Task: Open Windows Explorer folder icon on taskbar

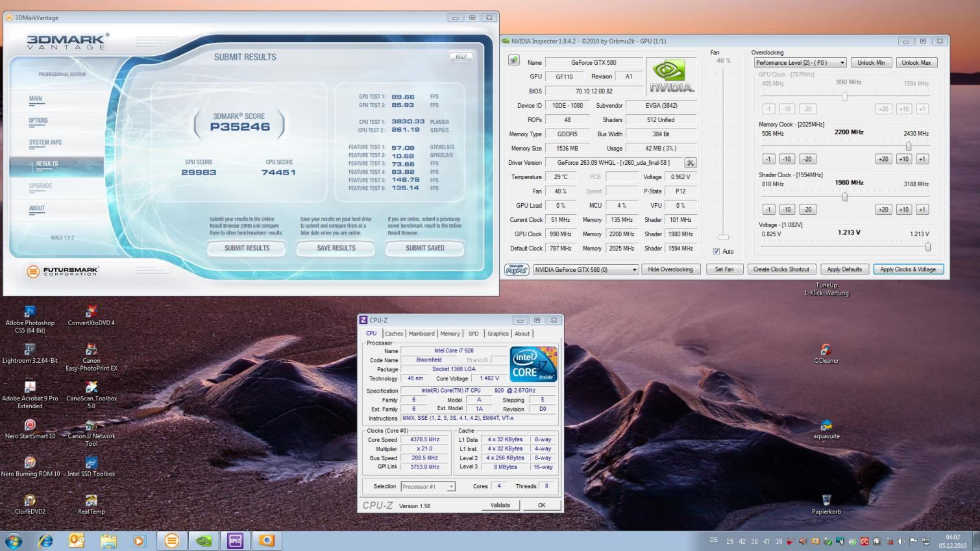Action: 108,540
